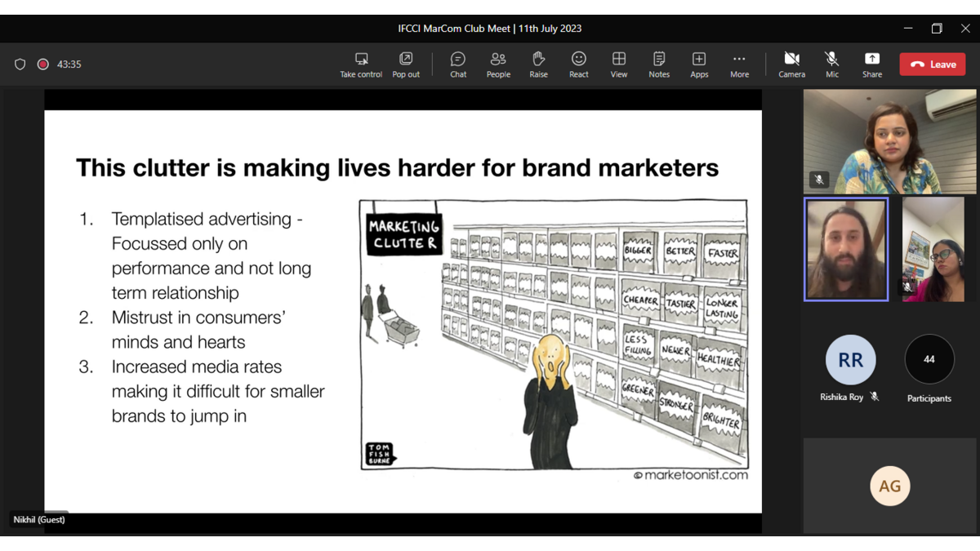Leave the meeting
Image resolution: width=980 pixels, height=551 pixels.
(933, 64)
